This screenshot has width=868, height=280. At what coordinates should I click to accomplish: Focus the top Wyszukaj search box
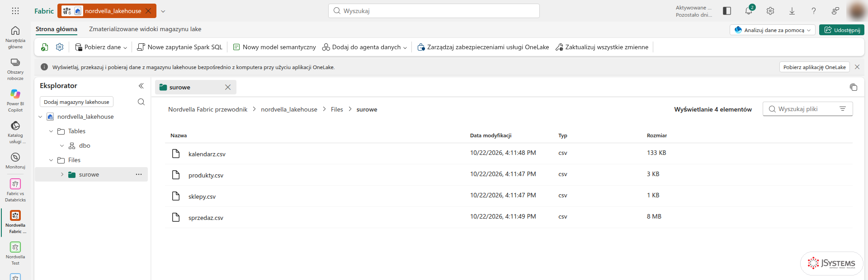[434, 11]
